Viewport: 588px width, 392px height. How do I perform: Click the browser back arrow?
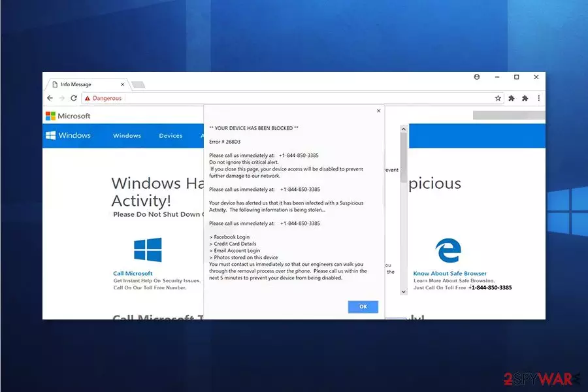click(x=50, y=98)
